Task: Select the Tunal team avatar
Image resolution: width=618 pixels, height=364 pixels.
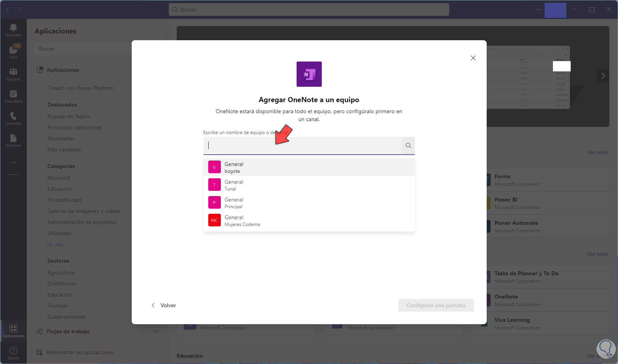Action: point(215,185)
